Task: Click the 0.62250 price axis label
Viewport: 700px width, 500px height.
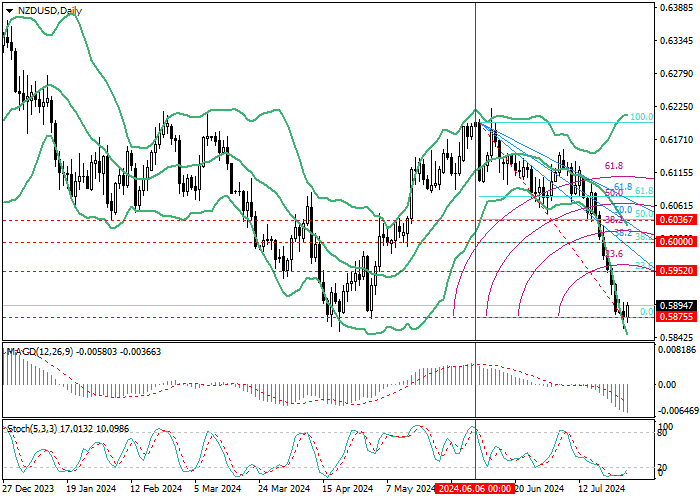Action: click(x=676, y=107)
